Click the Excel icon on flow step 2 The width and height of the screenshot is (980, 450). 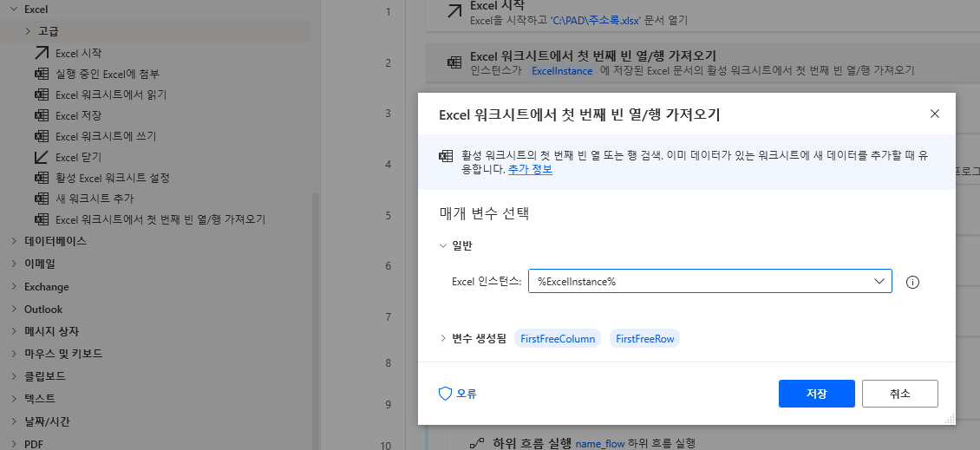click(x=454, y=62)
